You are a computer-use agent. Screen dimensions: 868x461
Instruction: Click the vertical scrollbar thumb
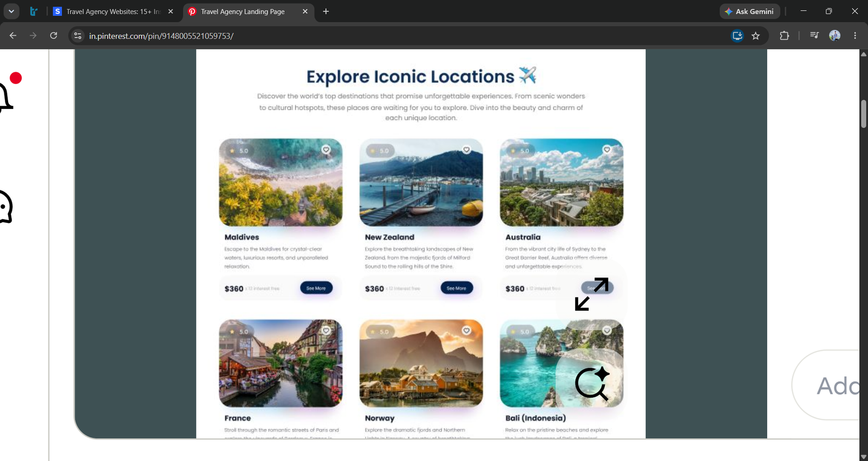864,114
